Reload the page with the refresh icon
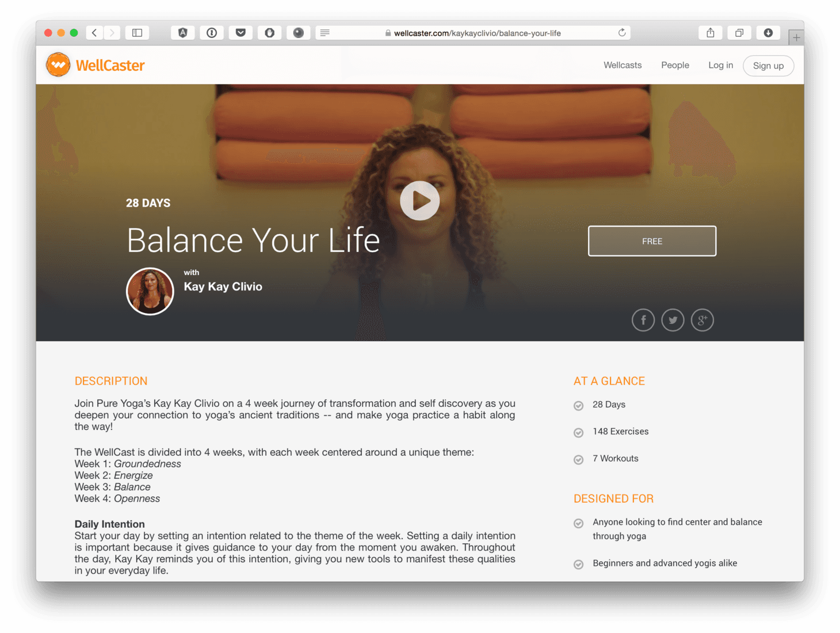840x633 pixels. tap(622, 33)
